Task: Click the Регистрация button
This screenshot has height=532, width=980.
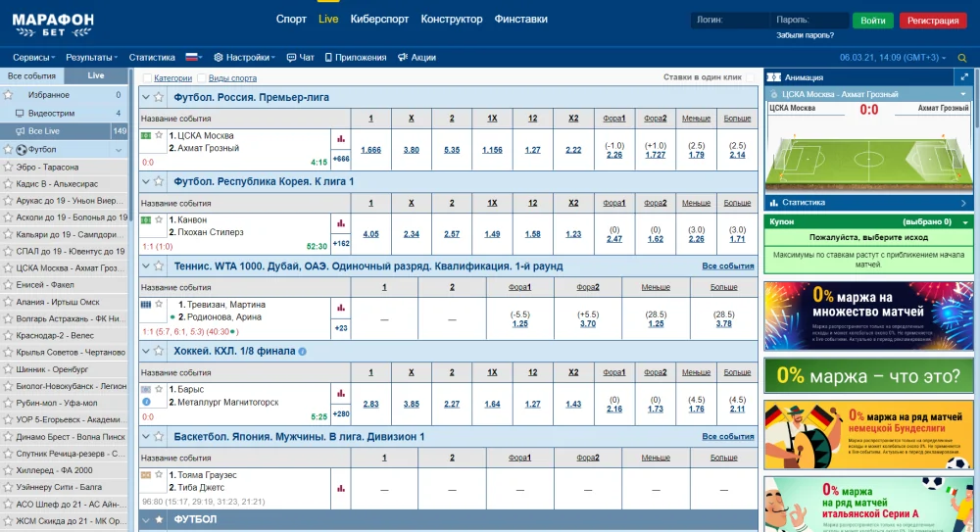Action: tap(932, 21)
